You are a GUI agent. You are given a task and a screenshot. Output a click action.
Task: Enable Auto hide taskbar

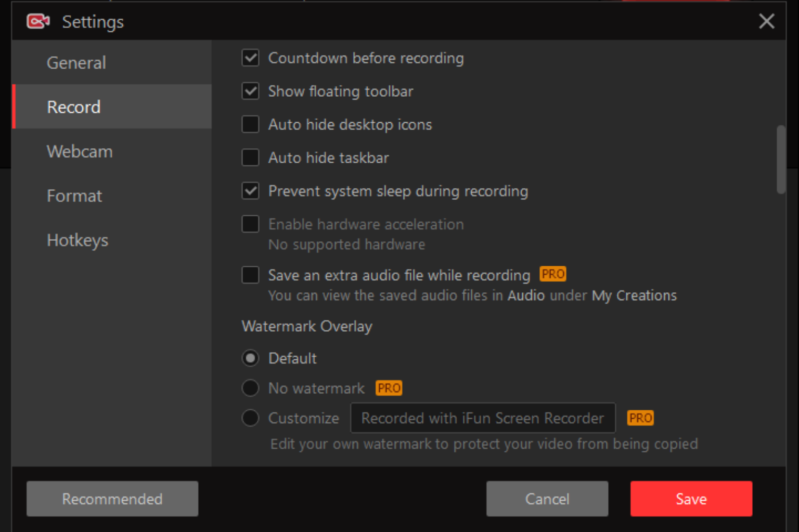coord(250,158)
